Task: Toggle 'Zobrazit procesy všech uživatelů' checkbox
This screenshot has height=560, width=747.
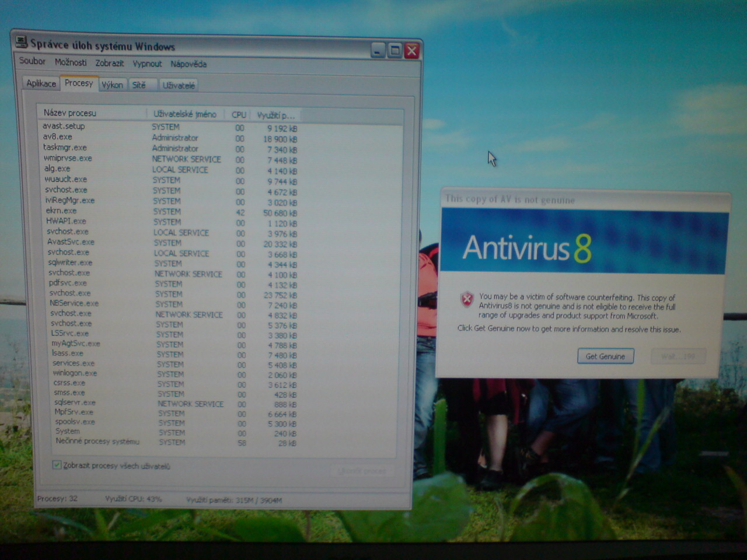Action: pyautogui.click(x=57, y=465)
